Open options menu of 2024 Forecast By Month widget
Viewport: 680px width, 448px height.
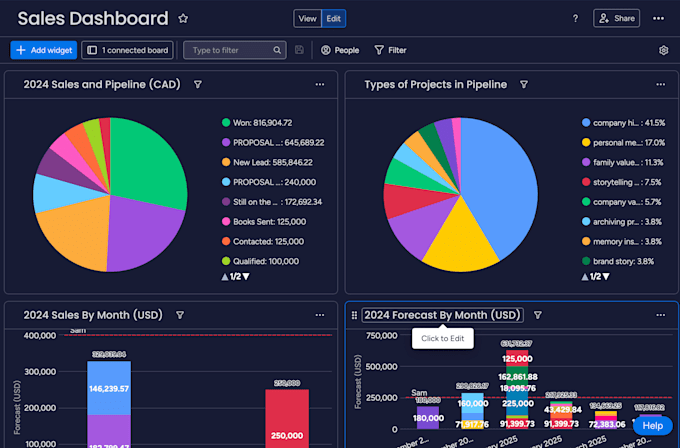point(660,315)
